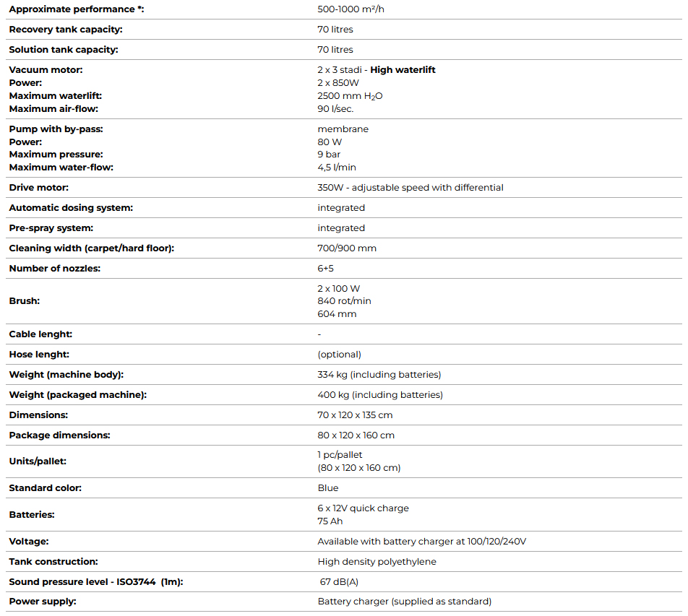Screen dimensions: 688x616
Task: Click the 'Pump with by-pass' label
Action: (56, 129)
